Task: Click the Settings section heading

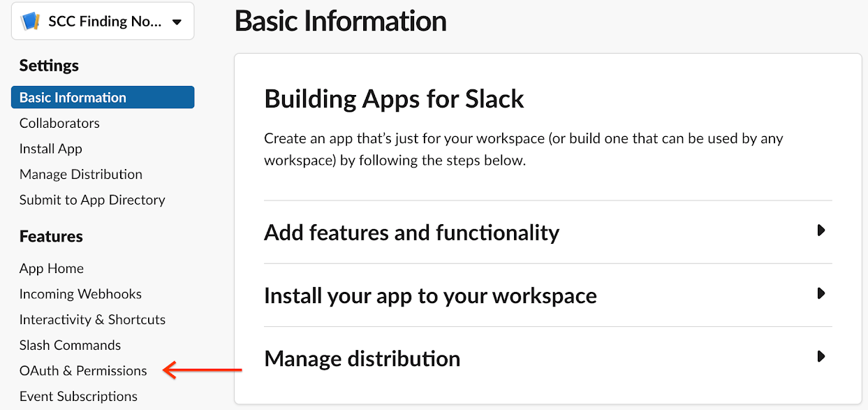Action: [x=49, y=65]
